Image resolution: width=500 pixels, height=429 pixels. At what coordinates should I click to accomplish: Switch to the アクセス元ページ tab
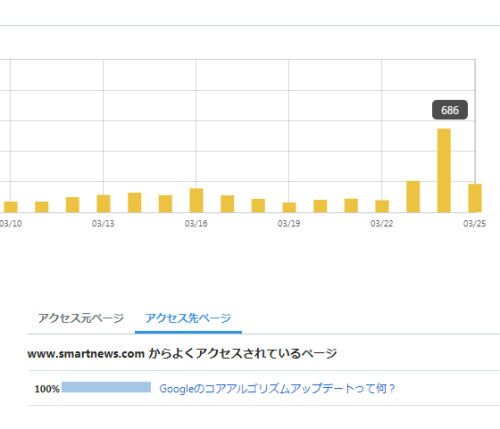[81, 318]
